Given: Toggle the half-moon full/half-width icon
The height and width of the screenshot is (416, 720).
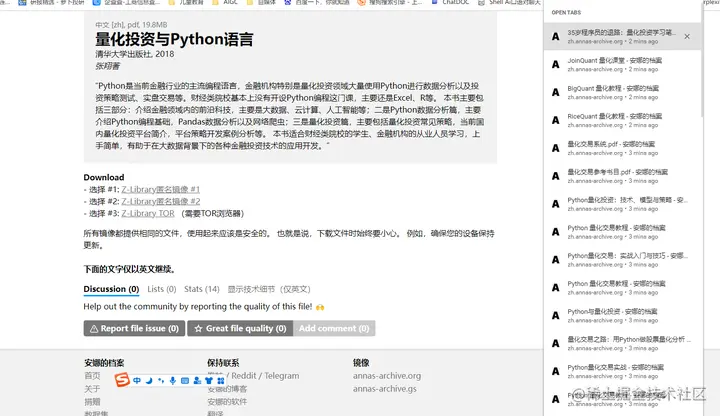Looking at the screenshot, I should [149, 381].
